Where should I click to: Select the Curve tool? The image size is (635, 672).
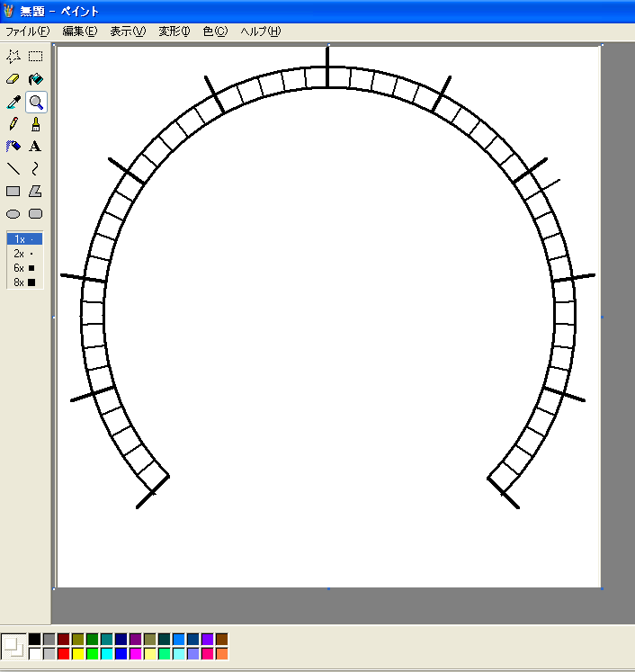[x=36, y=169]
